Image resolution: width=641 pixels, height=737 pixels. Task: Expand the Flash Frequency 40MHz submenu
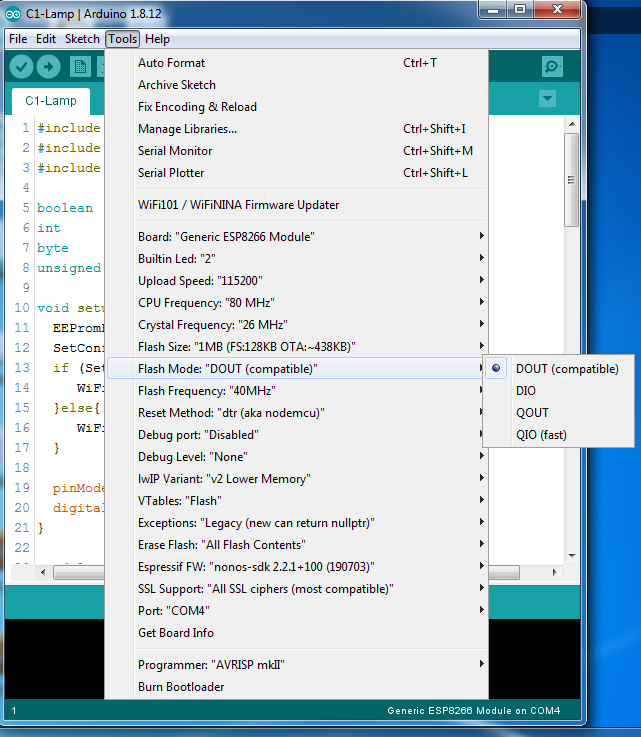[x=297, y=391]
